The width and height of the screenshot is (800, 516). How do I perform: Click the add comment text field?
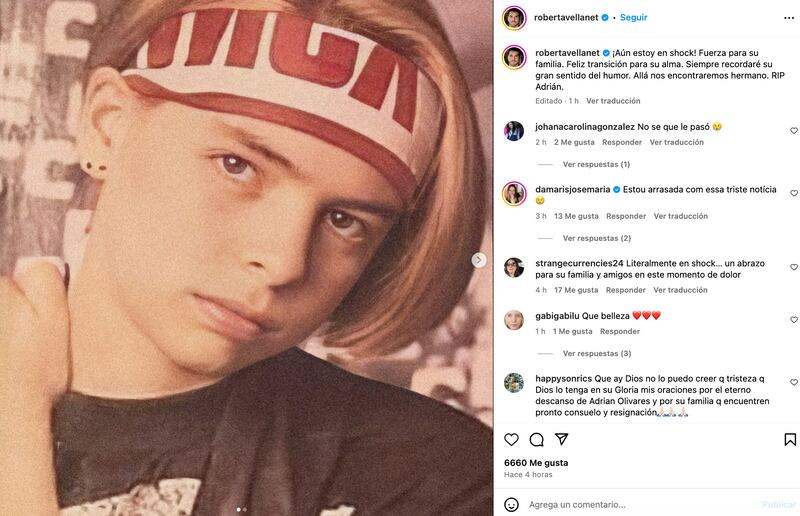pyautogui.click(x=640, y=504)
